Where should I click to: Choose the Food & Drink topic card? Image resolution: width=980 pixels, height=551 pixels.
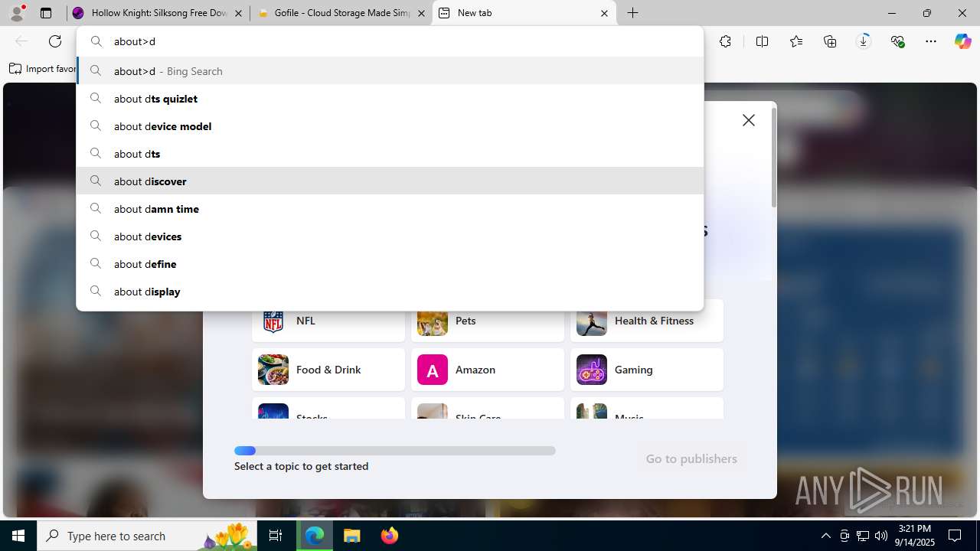328,370
